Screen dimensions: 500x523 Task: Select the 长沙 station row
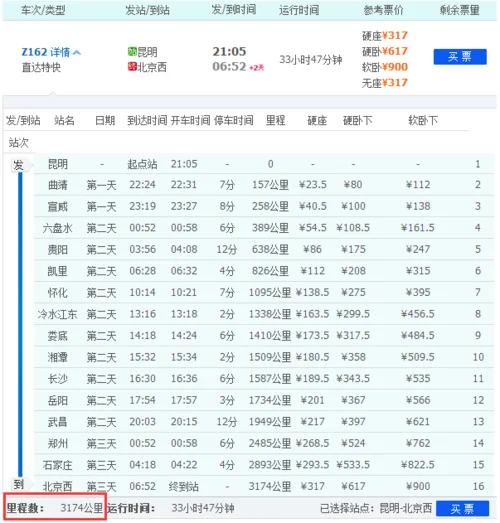click(x=264, y=379)
